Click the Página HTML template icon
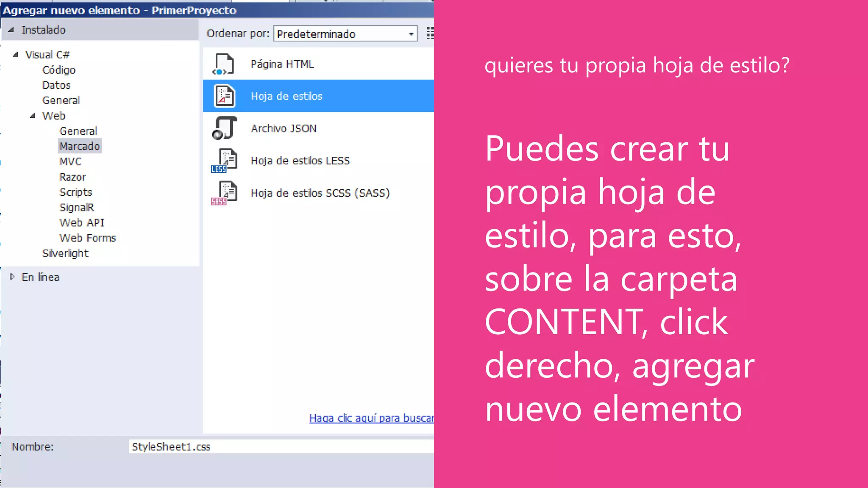Viewport: 868px width, 488px height. (x=223, y=64)
